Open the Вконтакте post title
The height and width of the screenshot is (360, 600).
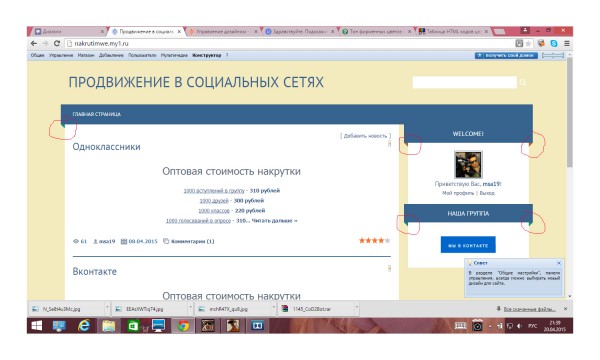[x=95, y=271]
